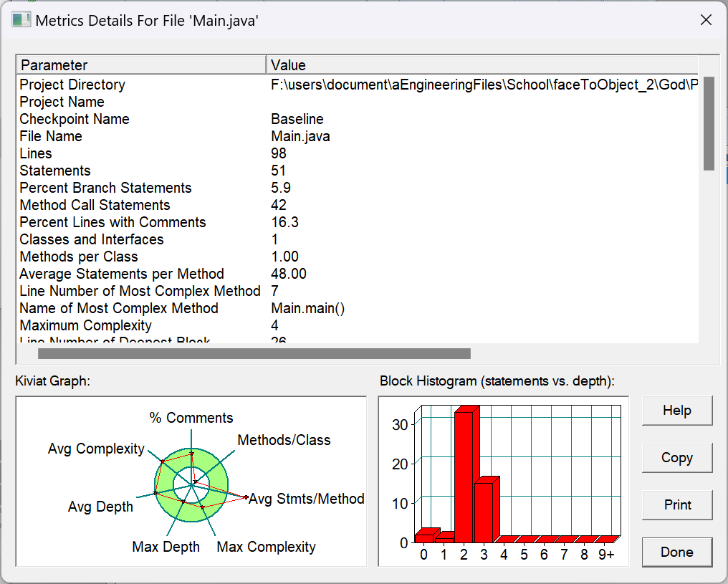Select the File Name row

pyautogui.click(x=358, y=136)
